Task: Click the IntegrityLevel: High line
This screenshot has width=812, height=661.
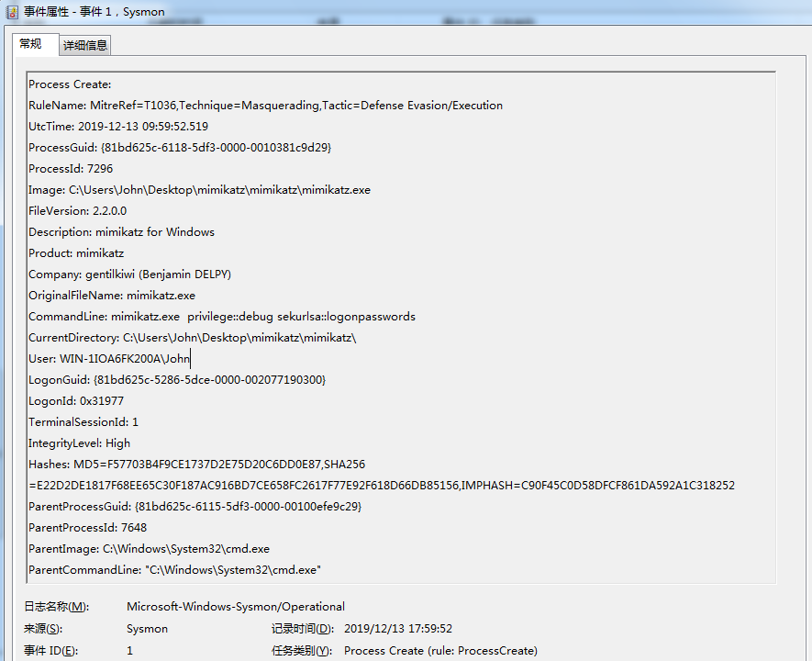Action: 79,443
